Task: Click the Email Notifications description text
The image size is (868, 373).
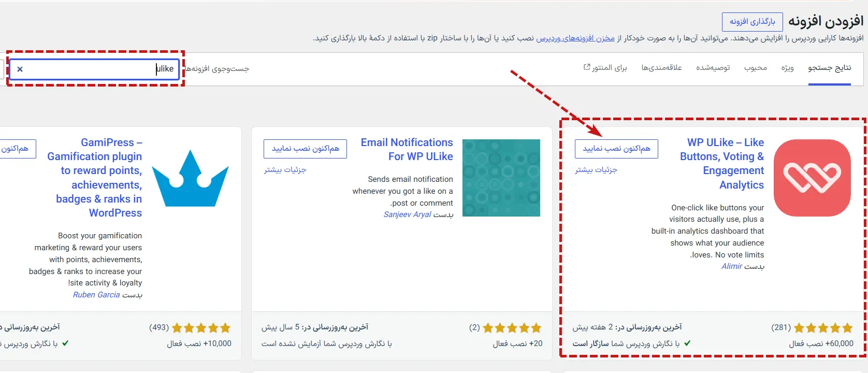Action: tap(403, 191)
